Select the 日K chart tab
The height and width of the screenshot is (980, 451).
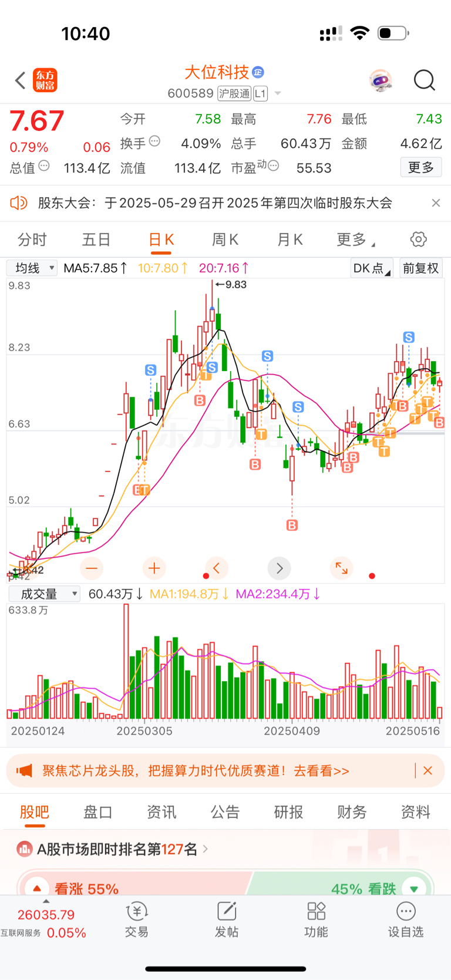click(x=161, y=240)
